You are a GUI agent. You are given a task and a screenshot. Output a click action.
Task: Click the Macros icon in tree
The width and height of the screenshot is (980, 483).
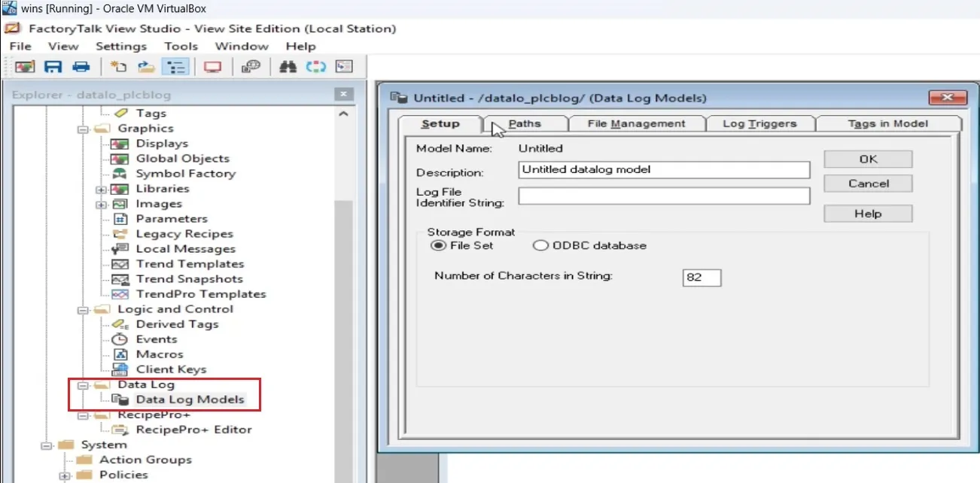coord(120,354)
